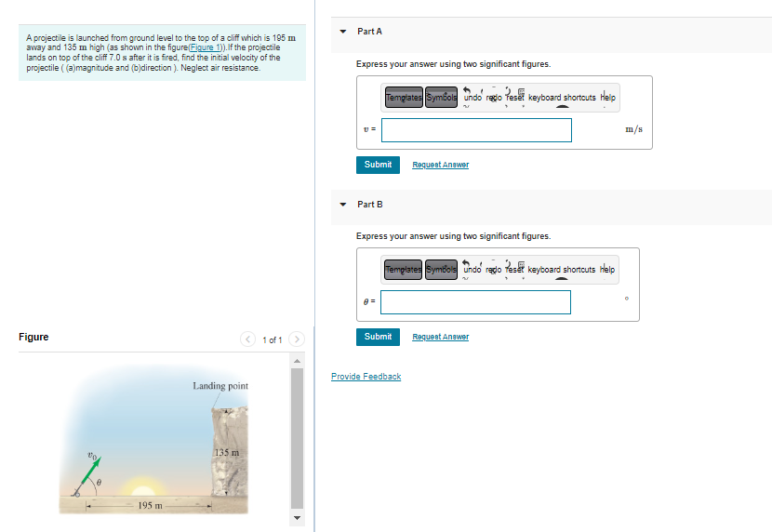Click undo in Part B toolbar
The image size is (772, 532).
pyautogui.click(x=473, y=270)
